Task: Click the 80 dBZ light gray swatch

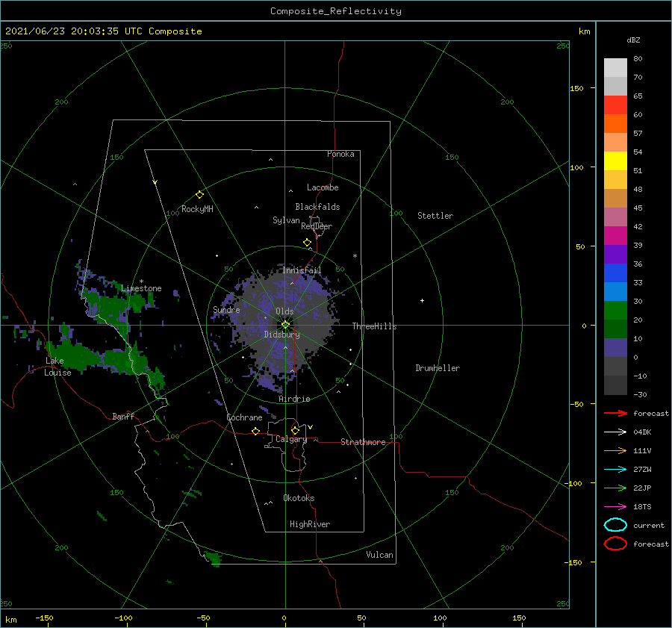Action: click(615, 68)
